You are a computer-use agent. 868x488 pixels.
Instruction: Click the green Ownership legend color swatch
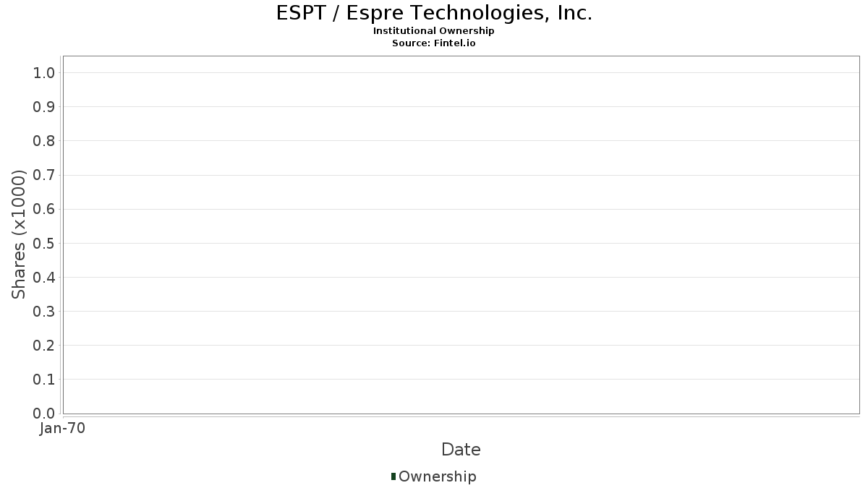point(393,476)
